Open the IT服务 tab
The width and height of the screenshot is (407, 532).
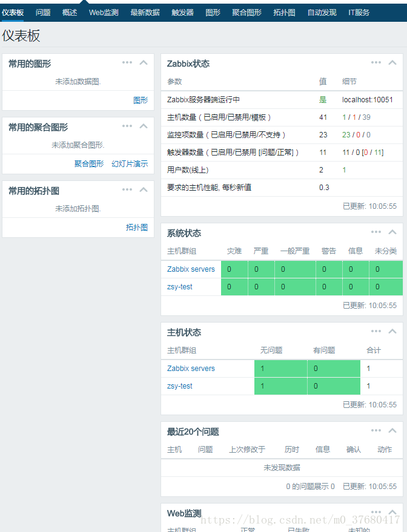tap(359, 13)
